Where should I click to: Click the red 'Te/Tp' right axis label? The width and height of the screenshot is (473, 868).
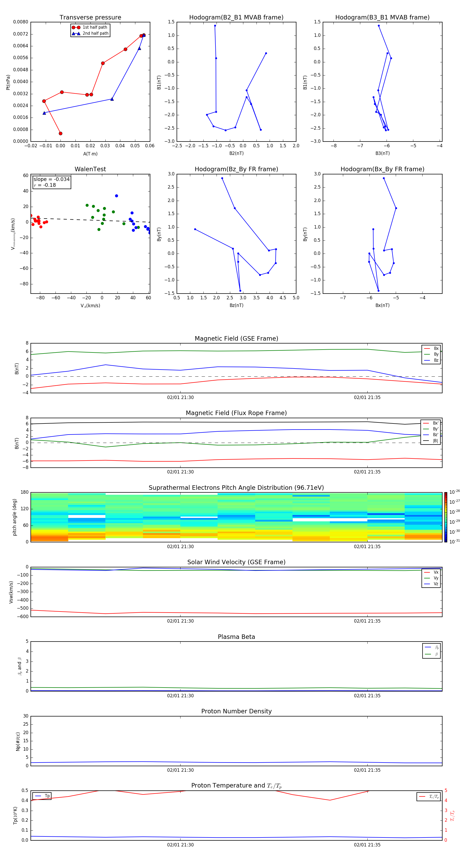tap(453, 815)
